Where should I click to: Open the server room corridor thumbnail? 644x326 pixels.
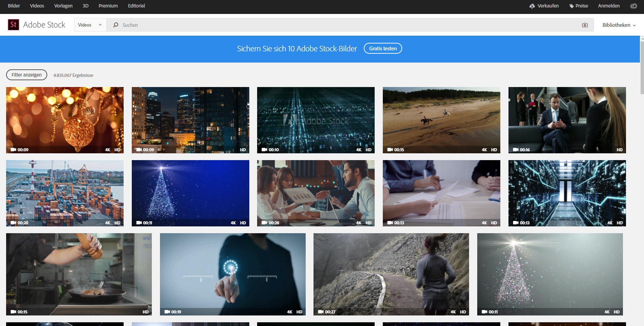pos(567,193)
